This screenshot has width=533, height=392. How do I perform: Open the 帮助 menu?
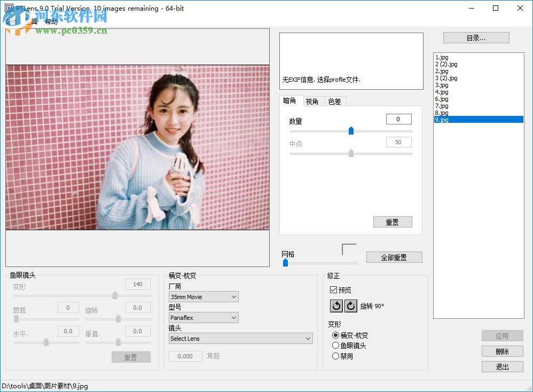(52, 22)
